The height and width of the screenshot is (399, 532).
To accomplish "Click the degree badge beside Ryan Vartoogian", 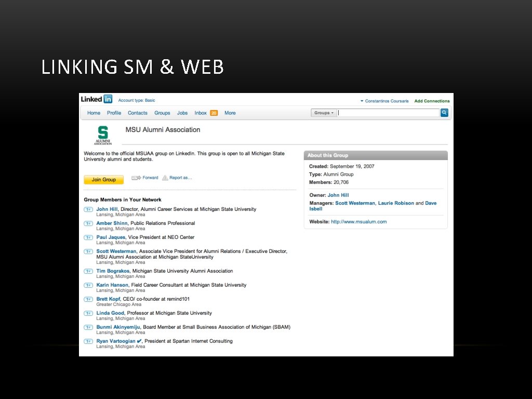I will click(x=88, y=341).
